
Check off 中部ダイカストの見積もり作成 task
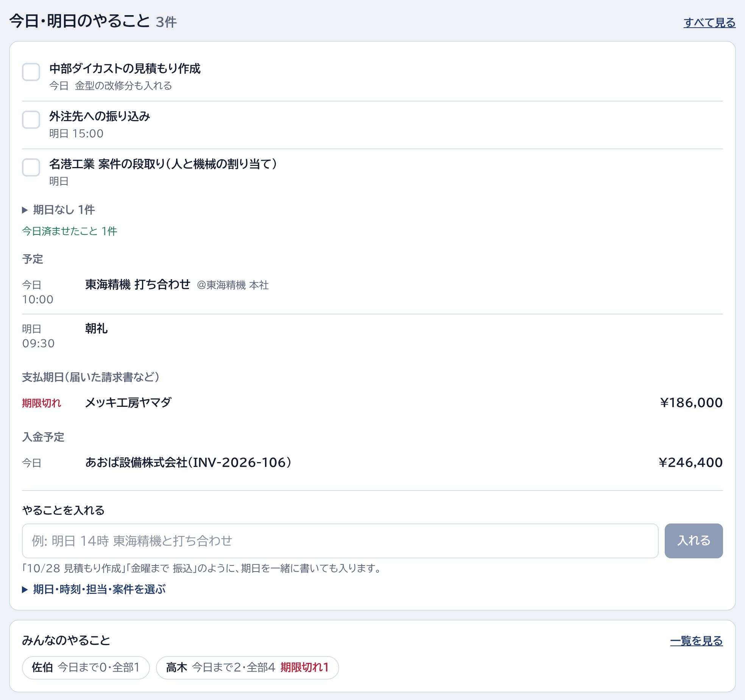pos(31,72)
